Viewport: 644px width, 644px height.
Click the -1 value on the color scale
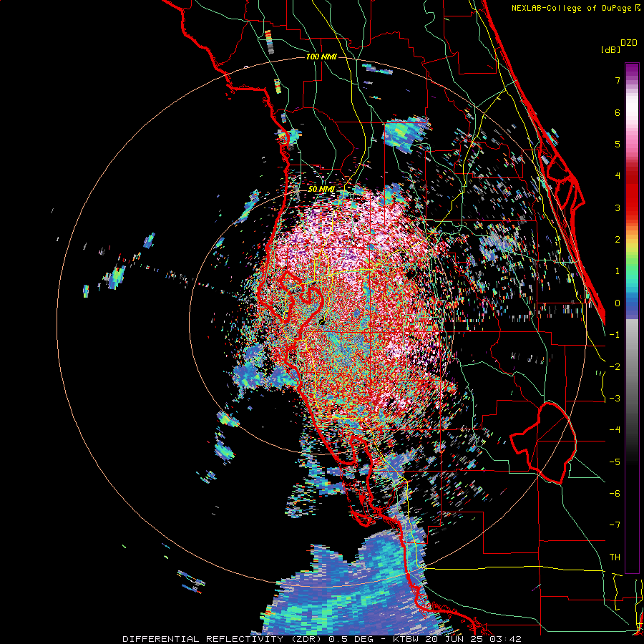click(x=615, y=335)
